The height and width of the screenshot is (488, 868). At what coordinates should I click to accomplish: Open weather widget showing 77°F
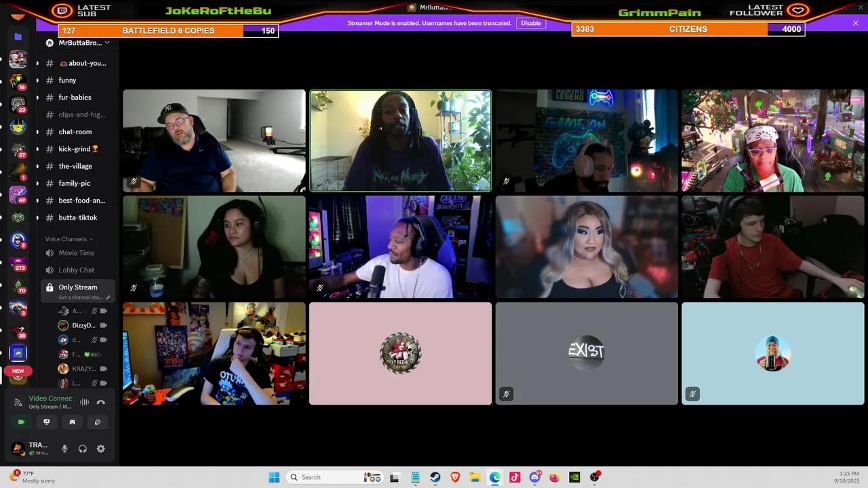click(x=33, y=477)
